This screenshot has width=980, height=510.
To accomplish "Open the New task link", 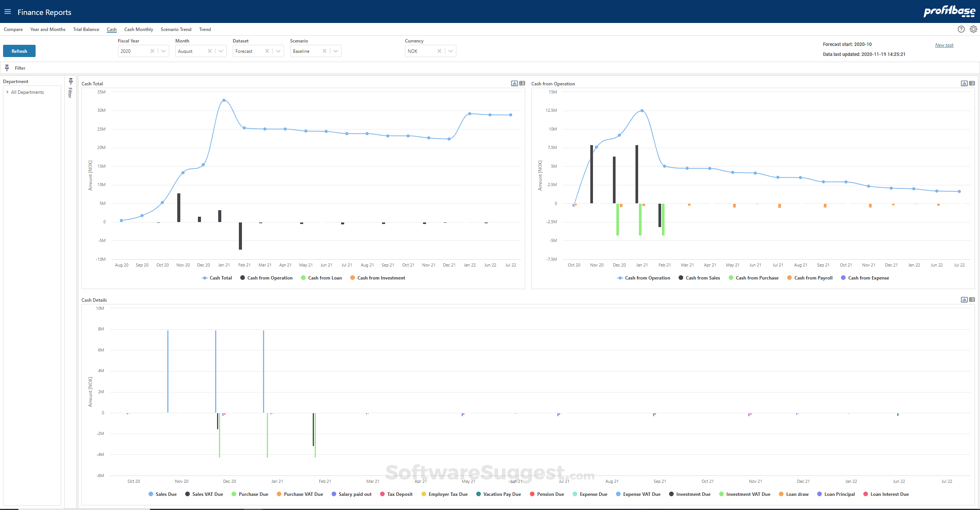I will click(x=944, y=45).
